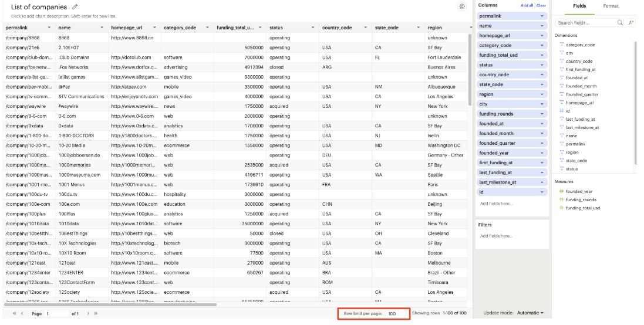Go to the next page arrow
The height and width of the screenshot is (325, 644).
pos(89,313)
